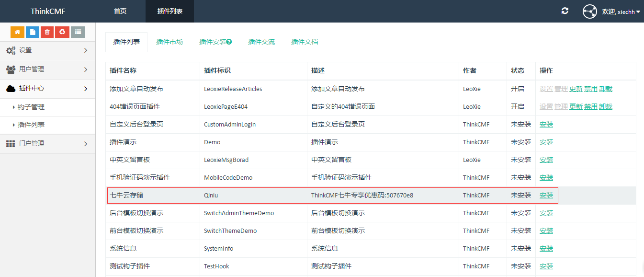
Task: Click the gears icon next to 设置
Action: click(x=11, y=50)
